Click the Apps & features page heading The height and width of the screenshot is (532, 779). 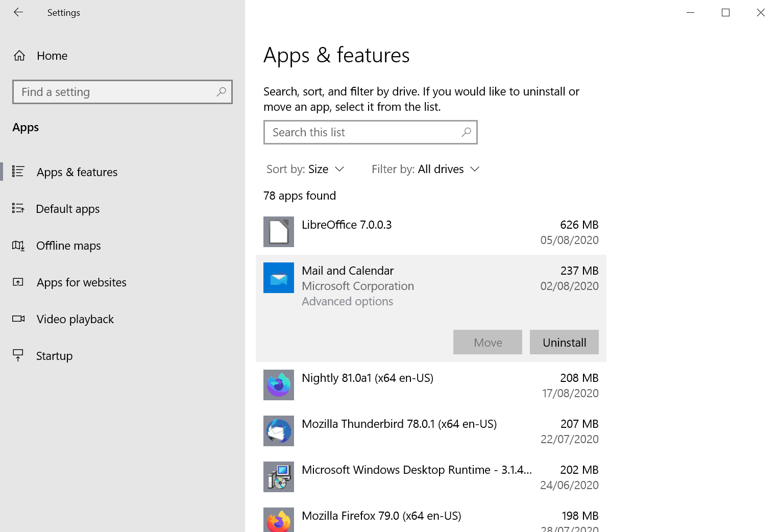coord(336,55)
